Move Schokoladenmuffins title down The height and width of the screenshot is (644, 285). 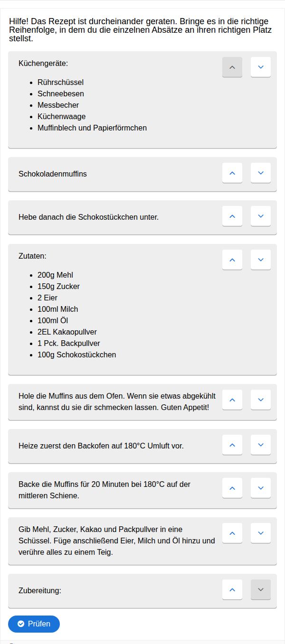coord(261,173)
